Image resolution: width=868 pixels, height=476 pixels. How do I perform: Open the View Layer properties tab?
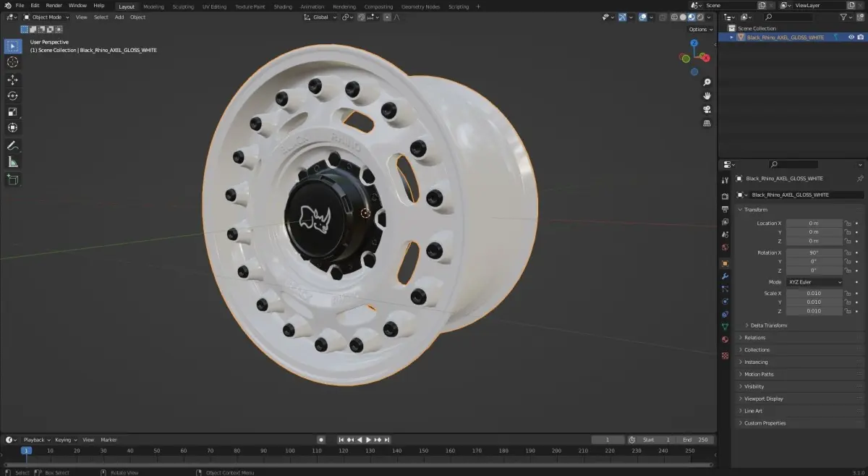click(x=725, y=222)
